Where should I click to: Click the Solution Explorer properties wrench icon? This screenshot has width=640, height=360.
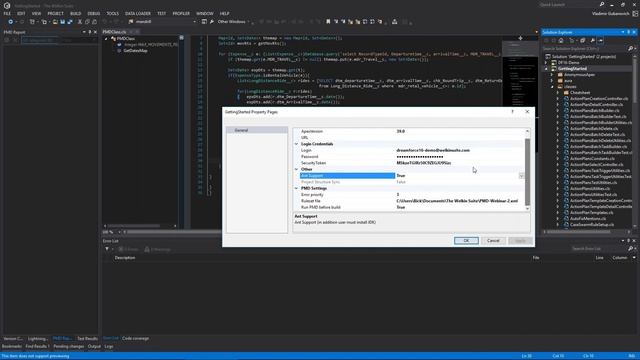[x=592, y=40]
